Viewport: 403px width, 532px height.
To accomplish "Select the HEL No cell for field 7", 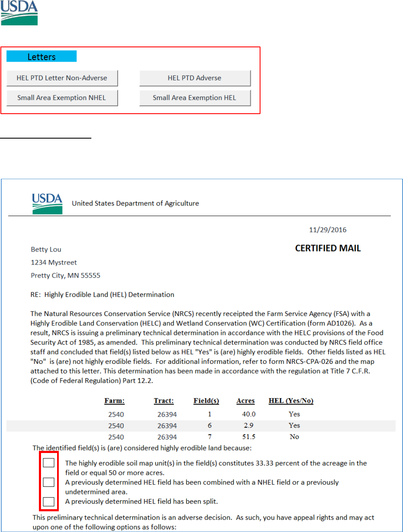I will pos(294,437).
